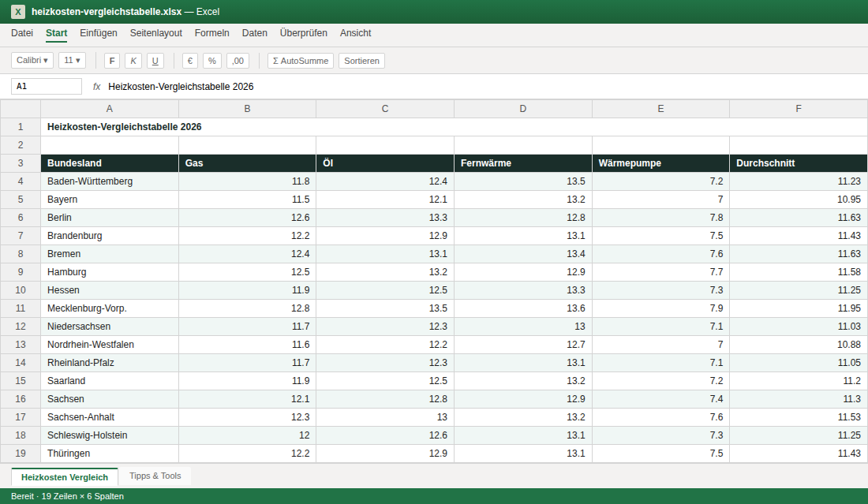Click the Name Box showing A1

[47, 86]
